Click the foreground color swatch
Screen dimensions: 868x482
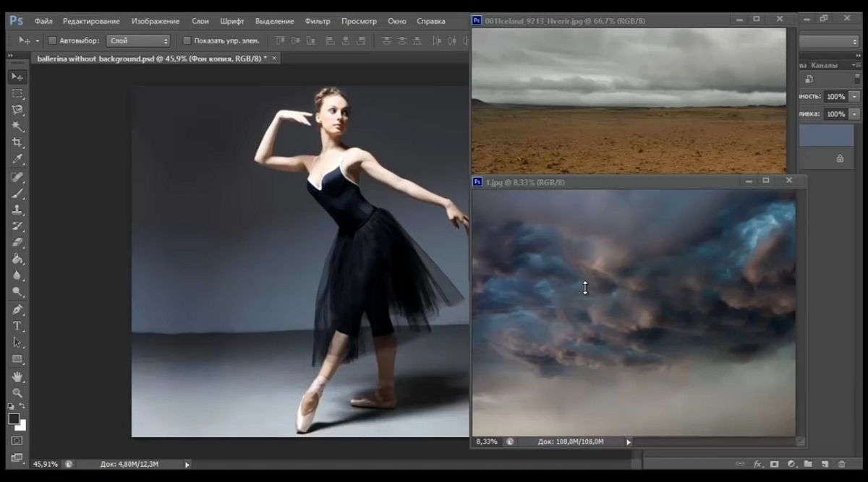pyautogui.click(x=13, y=418)
